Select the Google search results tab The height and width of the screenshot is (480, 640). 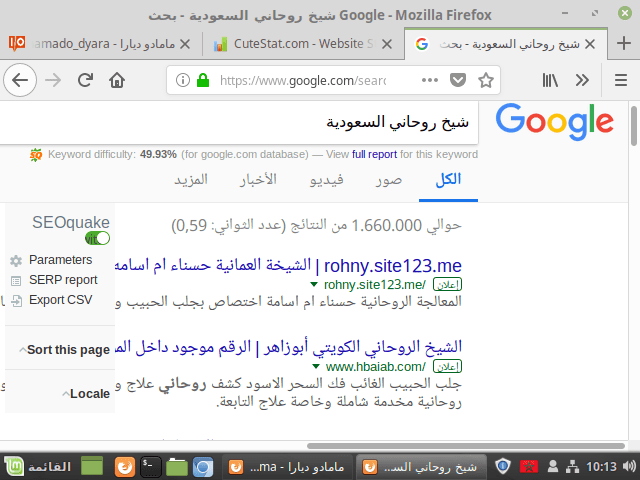pyautogui.click(x=505, y=44)
